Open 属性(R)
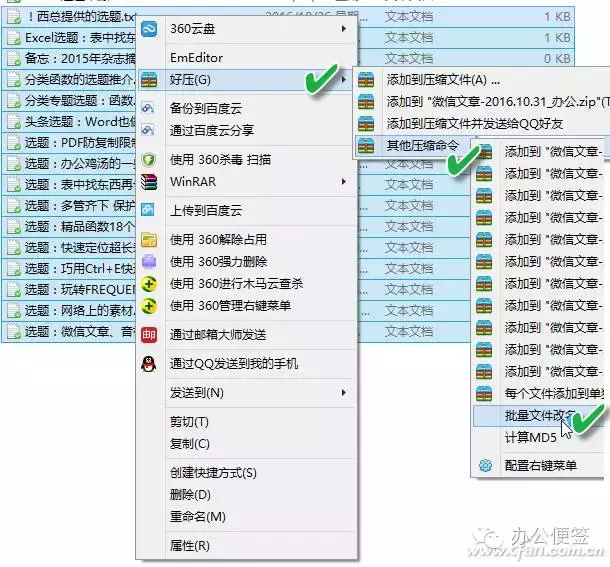The height and width of the screenshot is (567, 610). point(189,546)
